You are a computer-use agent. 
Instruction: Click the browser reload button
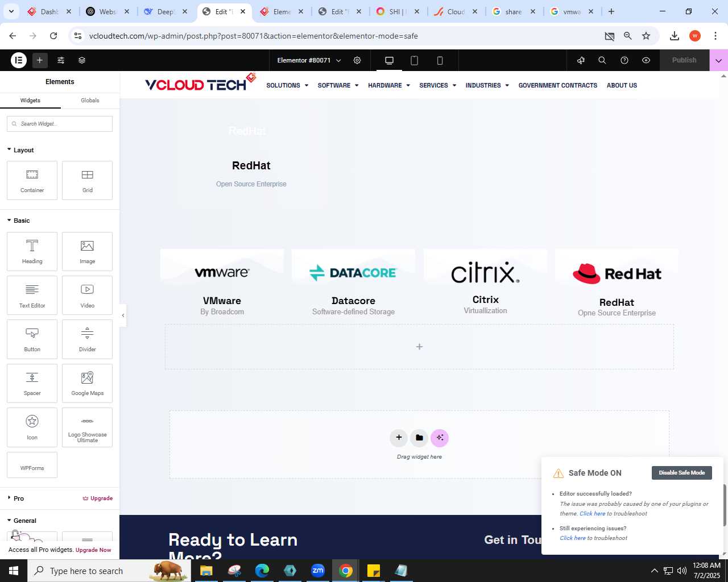[x=53, y=36]
